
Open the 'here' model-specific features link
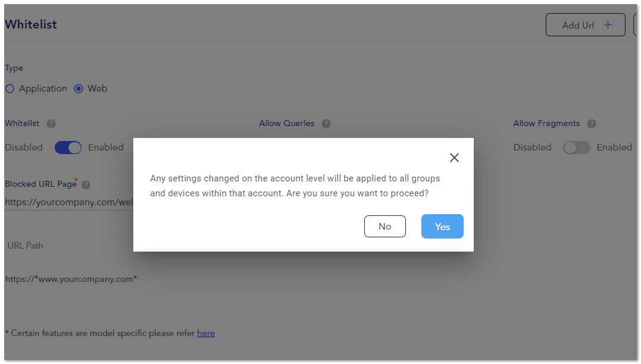pyautogui.click(x=205, y=333)
